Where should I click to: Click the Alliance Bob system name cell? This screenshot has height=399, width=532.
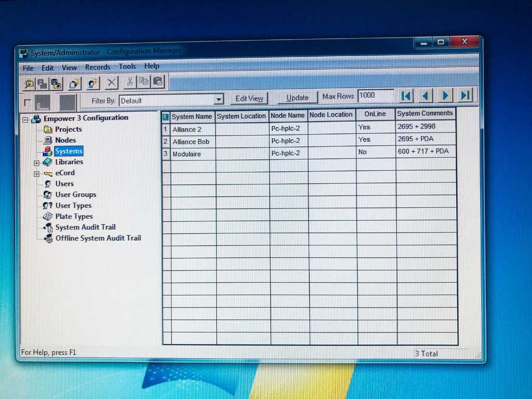(193, 141)
